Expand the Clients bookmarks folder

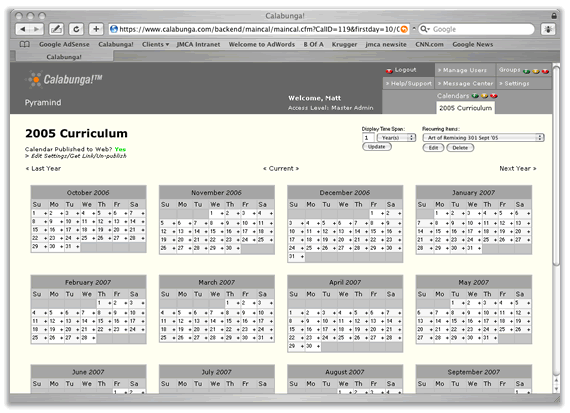click(x=155, y=44)
